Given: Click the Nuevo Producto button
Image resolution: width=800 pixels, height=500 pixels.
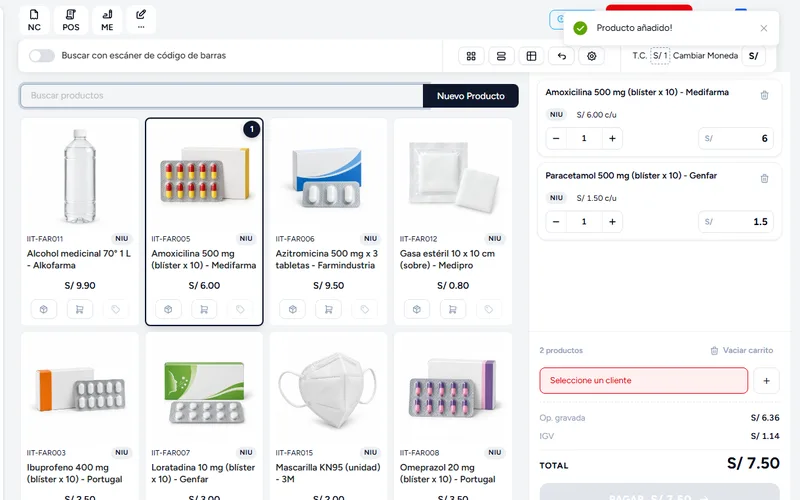Looking at the screenshot, I should pos(470,96).
